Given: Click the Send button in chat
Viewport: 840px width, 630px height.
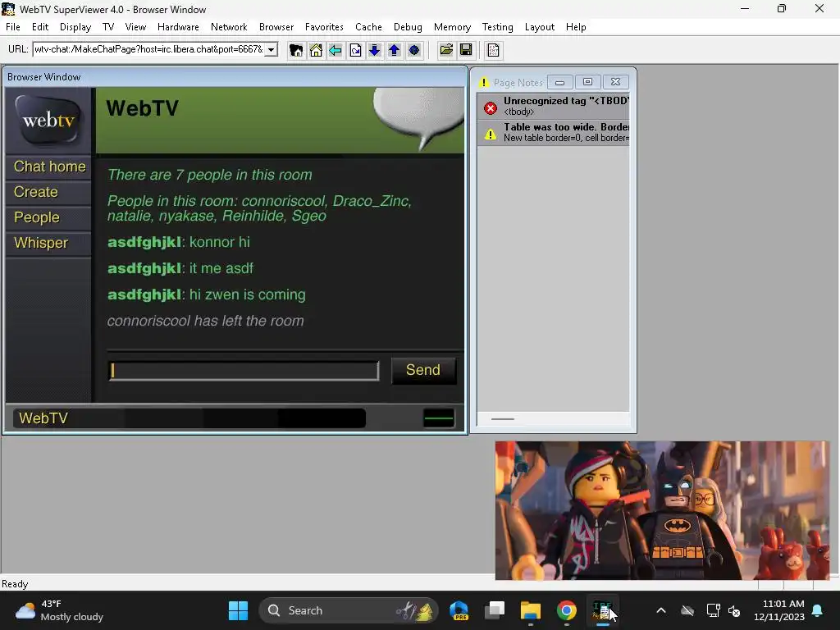Looking at the screenshot, I should click(423, 370).
